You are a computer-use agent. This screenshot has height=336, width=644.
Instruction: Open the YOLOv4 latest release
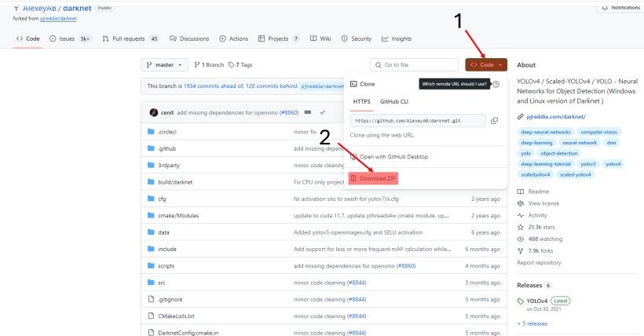[537, 301]
